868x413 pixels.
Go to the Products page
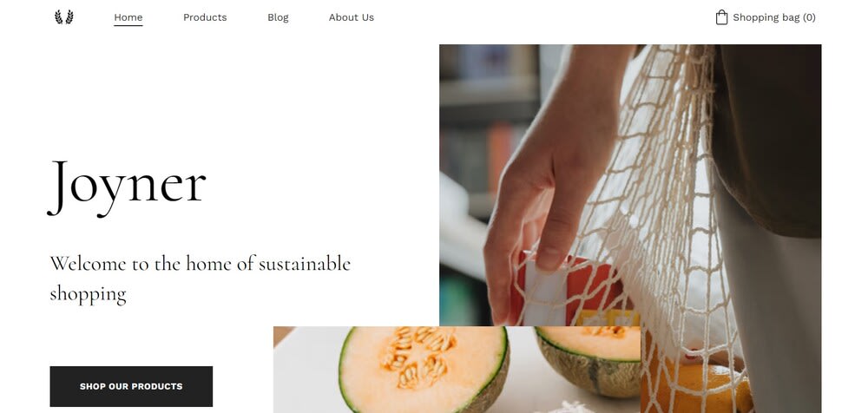(x=205, y=17)
